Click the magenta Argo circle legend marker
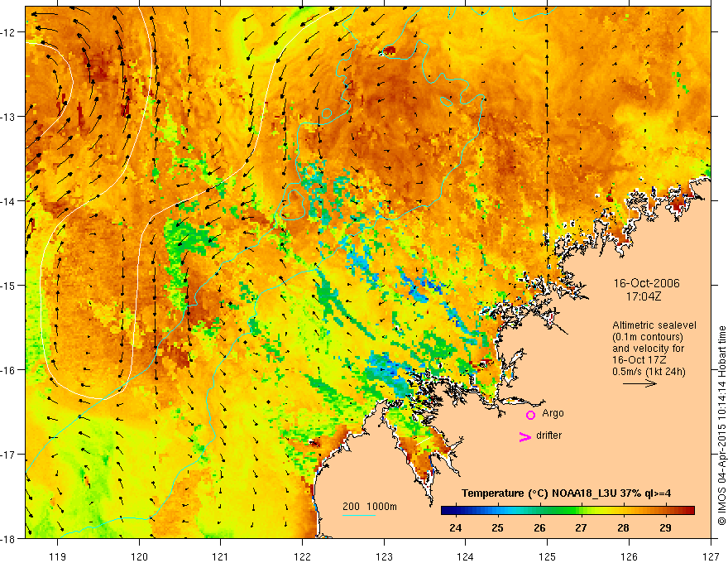728x563 pixels. coord(530,415)
